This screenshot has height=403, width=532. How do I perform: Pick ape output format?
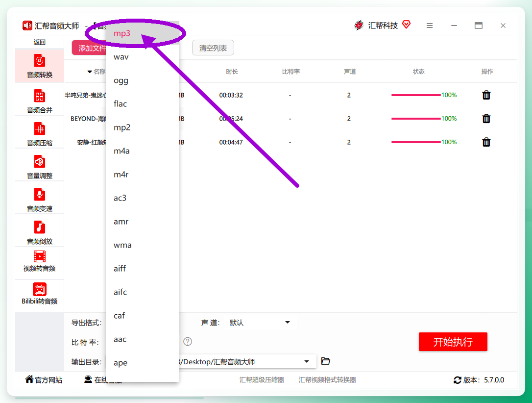click(143, 363)
